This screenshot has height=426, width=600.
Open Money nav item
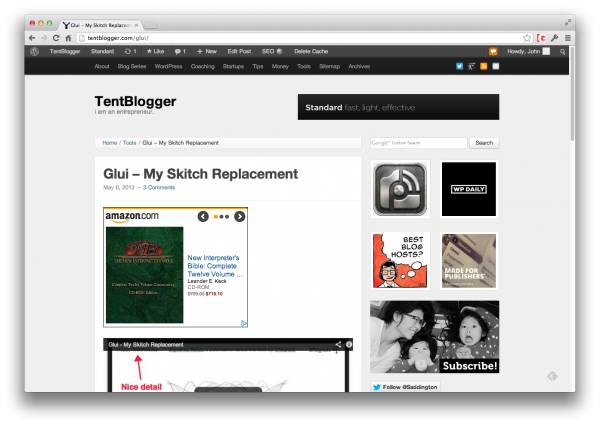280,66
